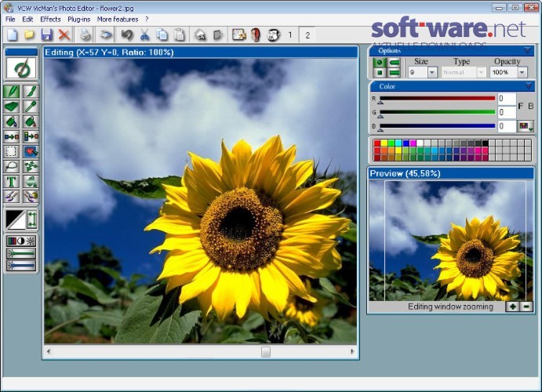Image resolution: width=542 pixels, height=392 pixels.
Task: Click the painting picture effects icon
Action: coord(239,34)
